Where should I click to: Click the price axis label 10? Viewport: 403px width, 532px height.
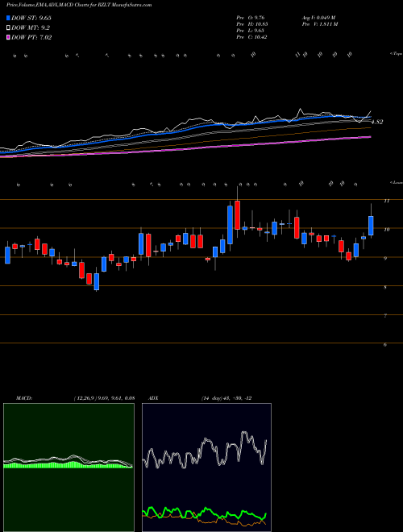tap(386, 230)
